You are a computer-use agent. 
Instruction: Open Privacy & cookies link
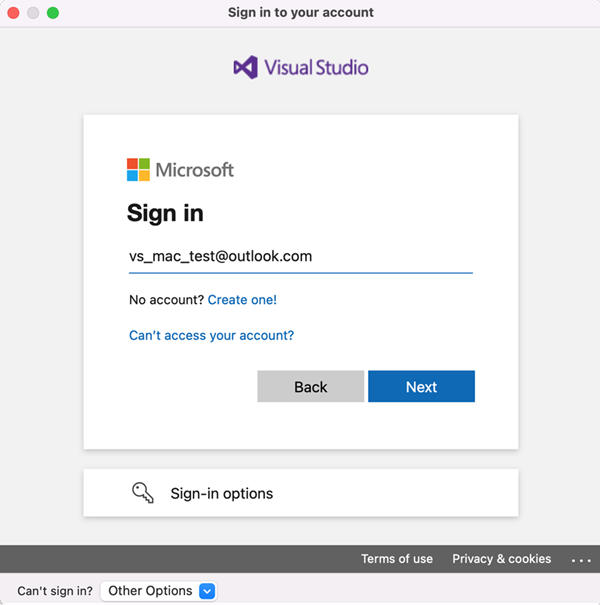point(502,559)
